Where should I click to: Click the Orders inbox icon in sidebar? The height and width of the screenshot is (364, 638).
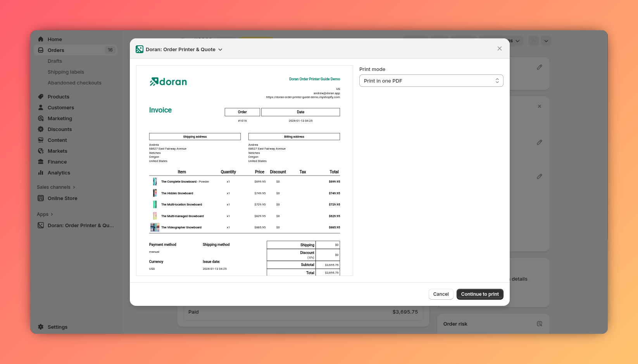tap(41, 50)
